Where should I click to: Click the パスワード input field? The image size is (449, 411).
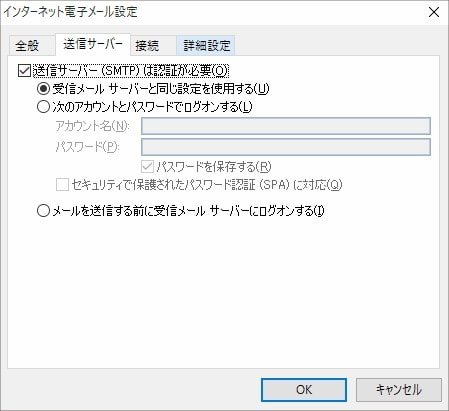pos(286,147)
